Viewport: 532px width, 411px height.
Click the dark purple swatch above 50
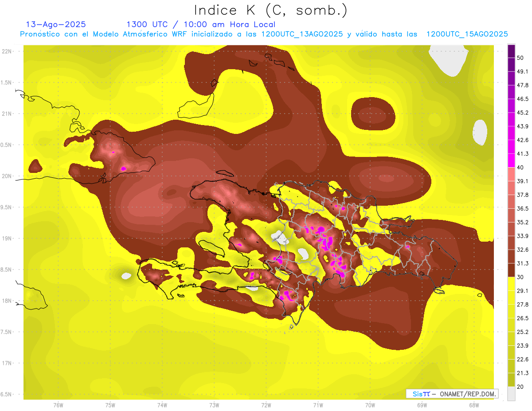click(511, 51)
